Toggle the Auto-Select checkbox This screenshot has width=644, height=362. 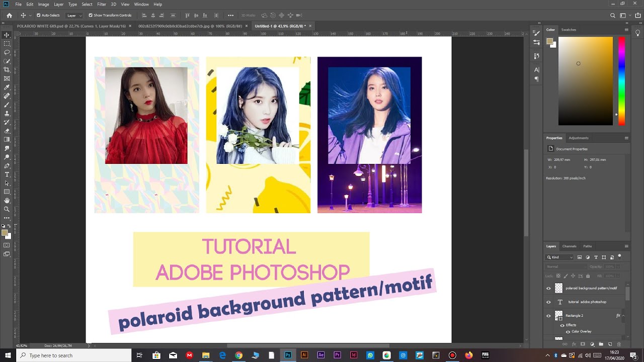pyautogui.click(x=39, y=16)
